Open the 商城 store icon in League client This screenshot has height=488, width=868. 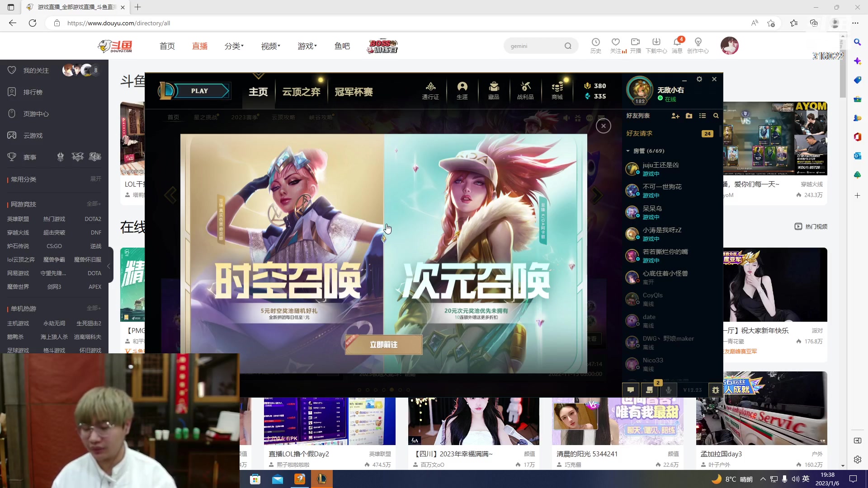coord(557,90)
